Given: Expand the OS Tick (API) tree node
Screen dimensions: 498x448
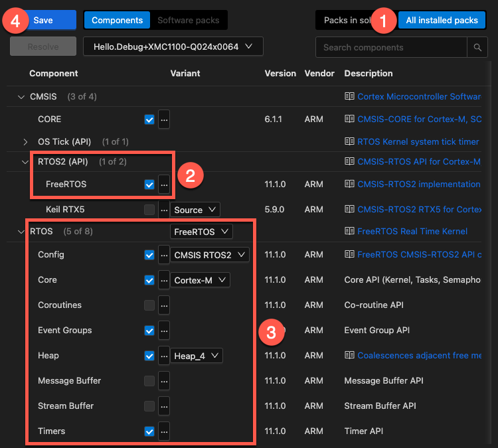Looking at the screenshot, I should click(x=26, y=141).
